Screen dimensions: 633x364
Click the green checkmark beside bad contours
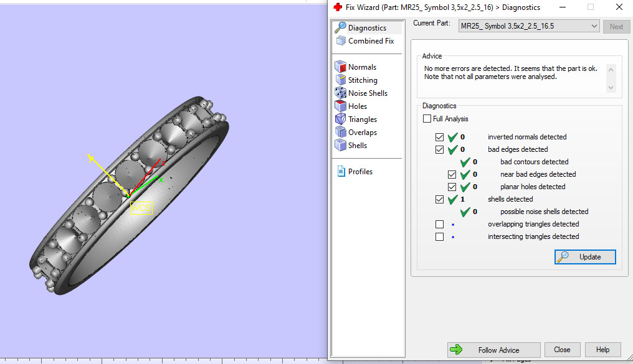465,162
